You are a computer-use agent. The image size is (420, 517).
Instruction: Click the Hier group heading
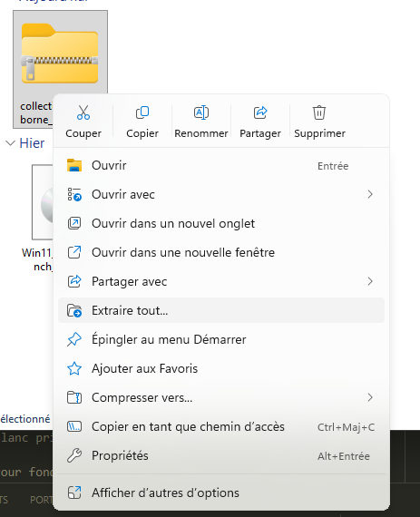click(32, 143)
